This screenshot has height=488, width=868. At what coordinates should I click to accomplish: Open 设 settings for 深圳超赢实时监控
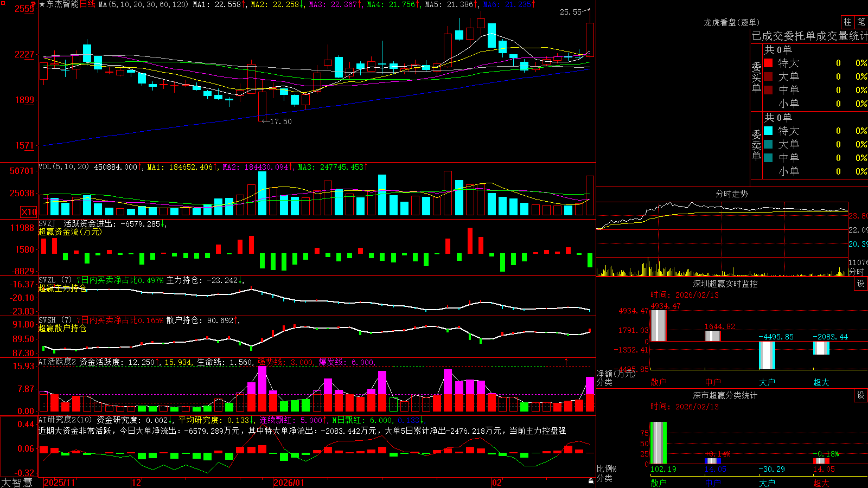[860, 284]
